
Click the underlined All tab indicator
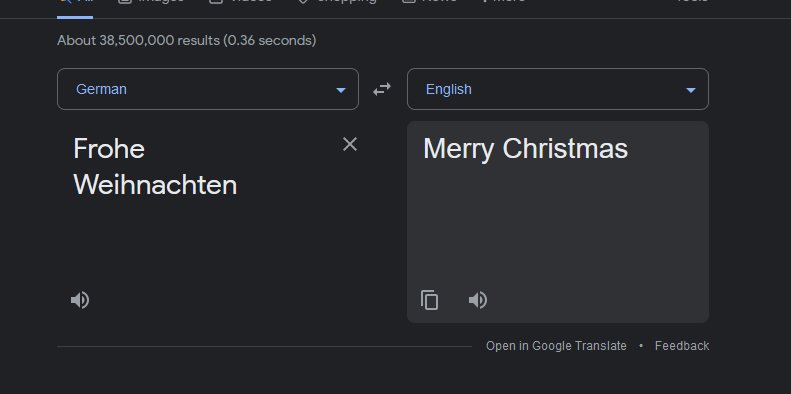(x=75, y=17)
